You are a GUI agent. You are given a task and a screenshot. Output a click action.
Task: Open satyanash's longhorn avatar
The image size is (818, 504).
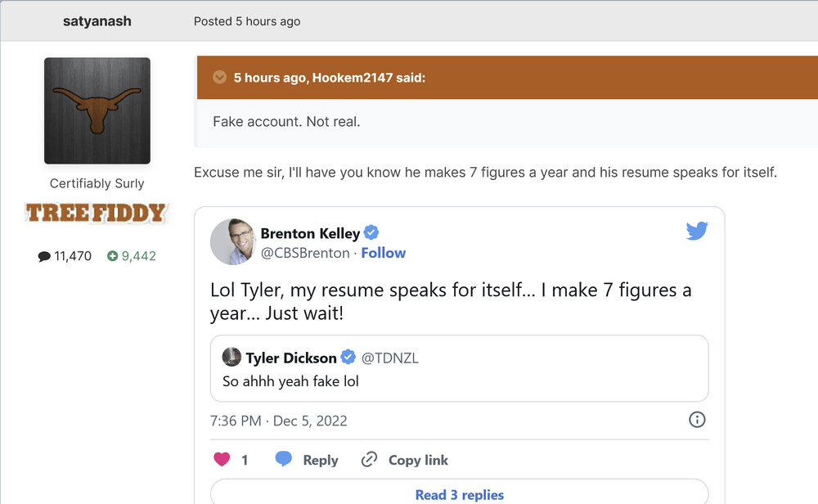(x=97, y=111)
